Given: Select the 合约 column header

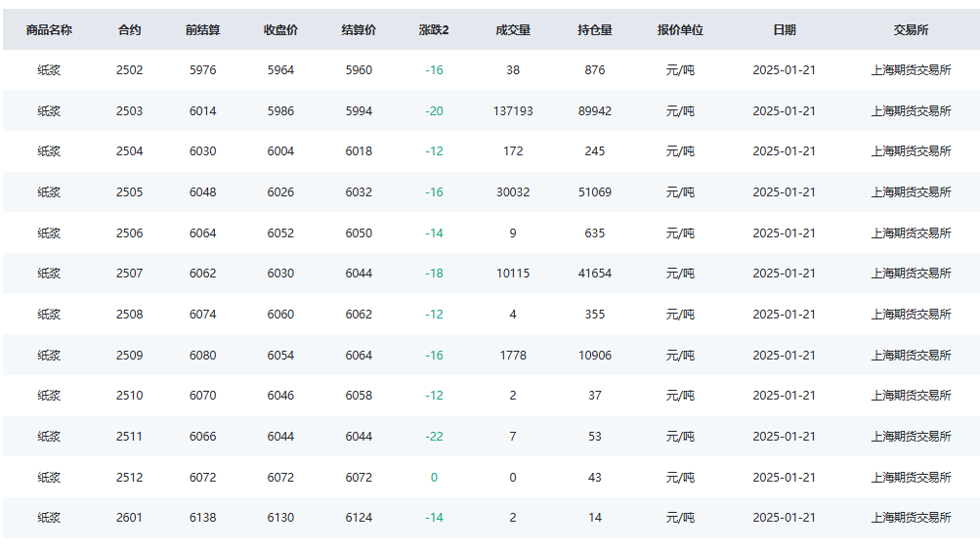Looking at the screenshot, I should [x=129, y=30].
